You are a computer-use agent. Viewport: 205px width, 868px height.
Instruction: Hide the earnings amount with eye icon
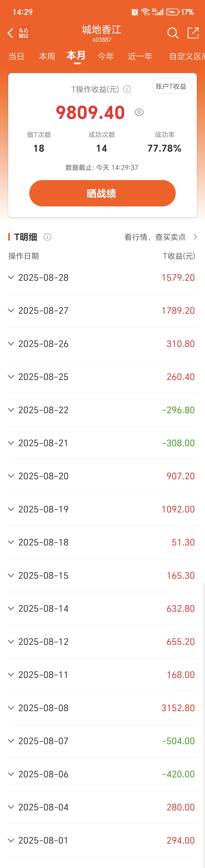click(x=139, y=112)
